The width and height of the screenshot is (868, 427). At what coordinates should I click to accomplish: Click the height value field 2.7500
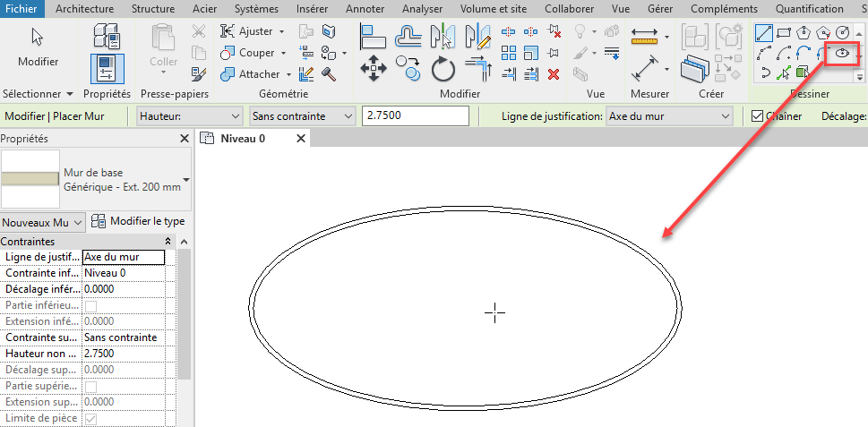tap(415, 116)
